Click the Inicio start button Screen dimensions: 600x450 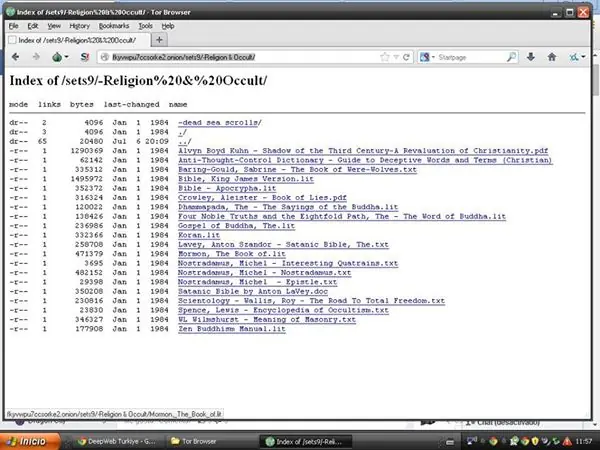30,441
